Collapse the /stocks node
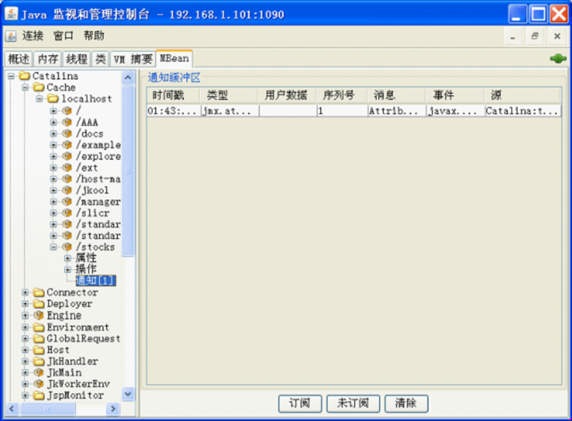Viewport: 572px width, 421px height. click(x=54, y=247)
